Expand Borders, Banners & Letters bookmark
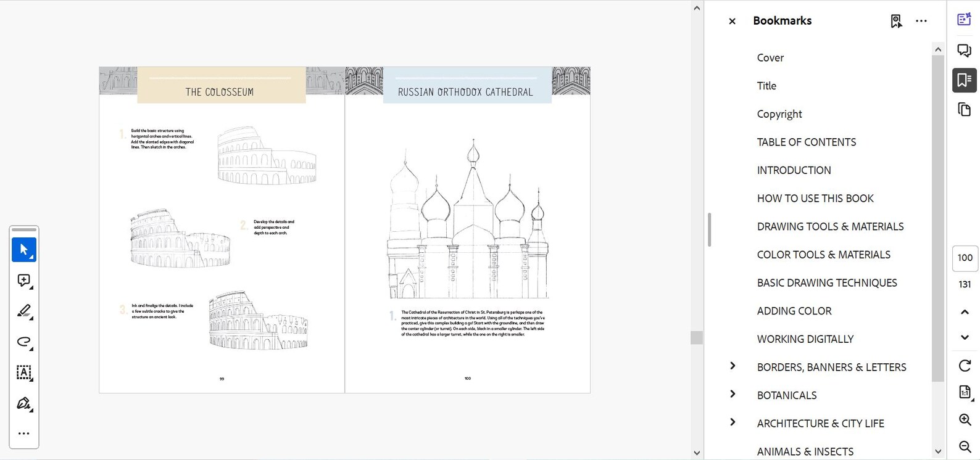980x460 pixels. click(733, 366)
